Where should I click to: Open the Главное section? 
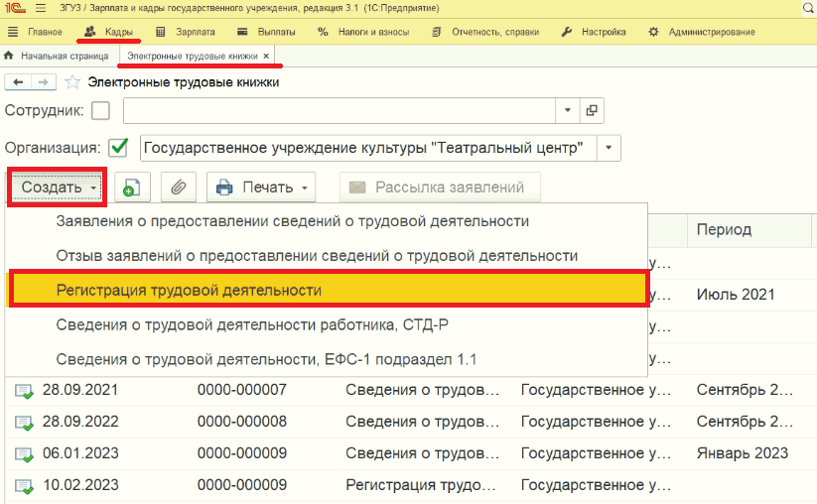click(35, 32)
